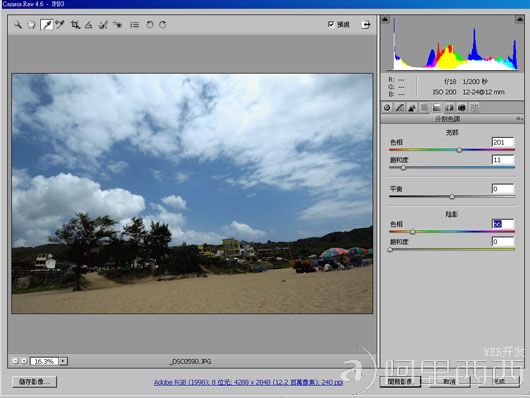Click the highlights hue slider handle
Image resolution: width=530 pixels, height=398 pixels.
[x=459, y=150]
